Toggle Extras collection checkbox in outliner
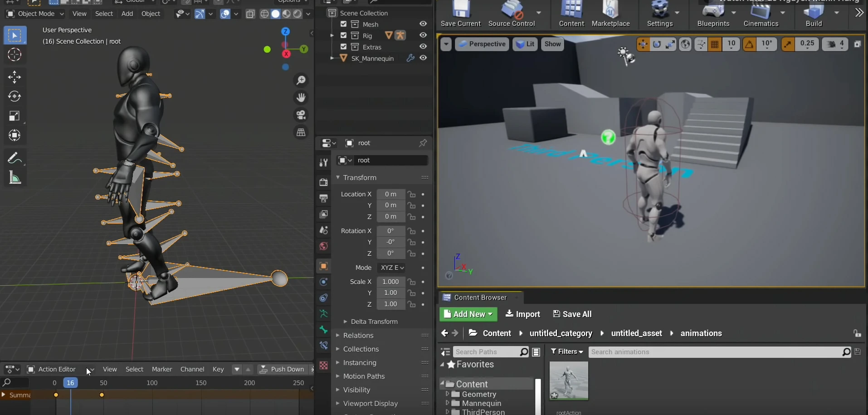The image size is (868, 415). 343,47
